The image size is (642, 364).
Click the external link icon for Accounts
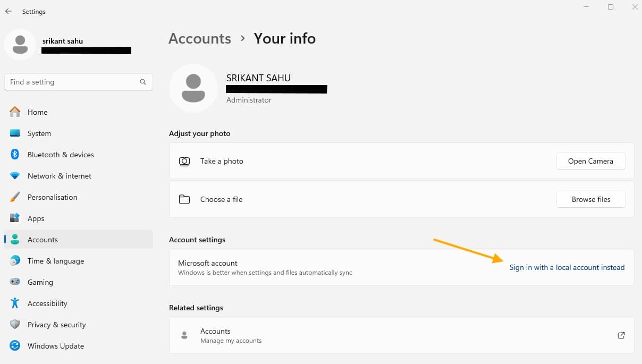621,335
